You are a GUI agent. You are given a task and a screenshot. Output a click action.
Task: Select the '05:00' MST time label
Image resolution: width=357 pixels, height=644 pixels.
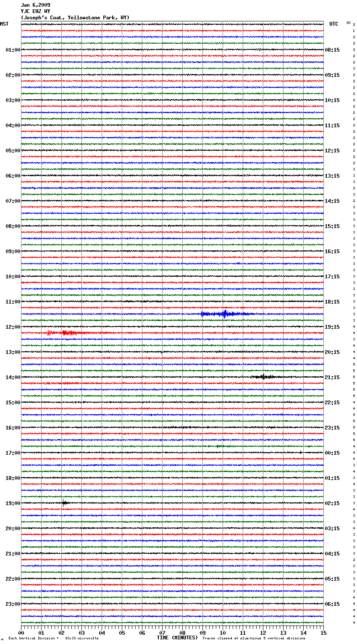tap(13, 151)
